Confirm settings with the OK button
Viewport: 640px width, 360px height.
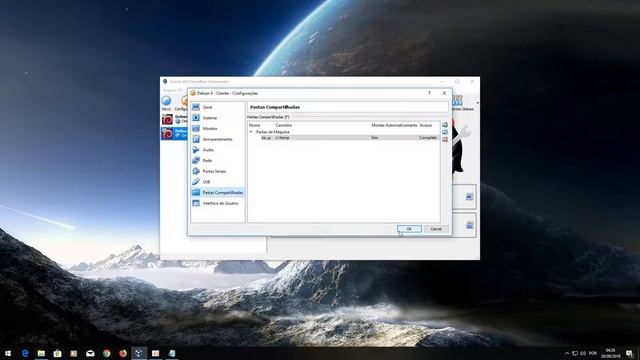pos(409,229)
